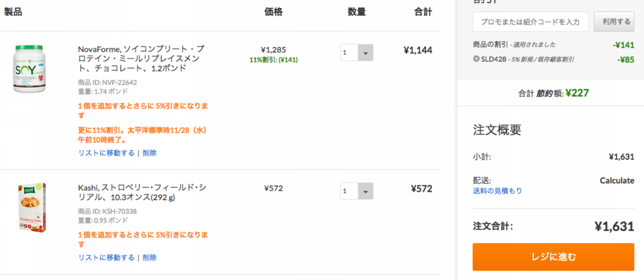Open the NovaForme product title link
The width and height of the screenshot is (644, 280).
(x=141, y=59)
